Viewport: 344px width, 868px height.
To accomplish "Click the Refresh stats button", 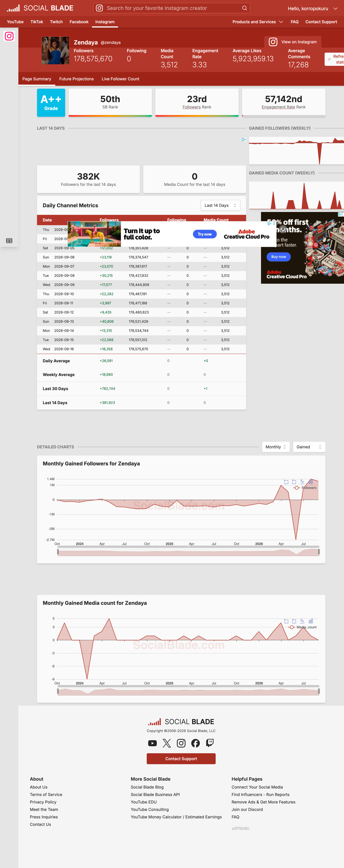I will [335, 59].
